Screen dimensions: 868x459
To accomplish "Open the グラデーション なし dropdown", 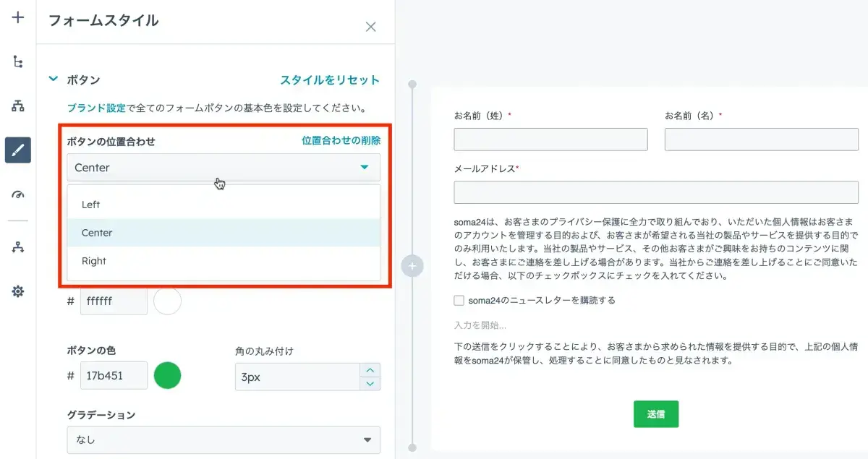I will [x=224, y=439].
